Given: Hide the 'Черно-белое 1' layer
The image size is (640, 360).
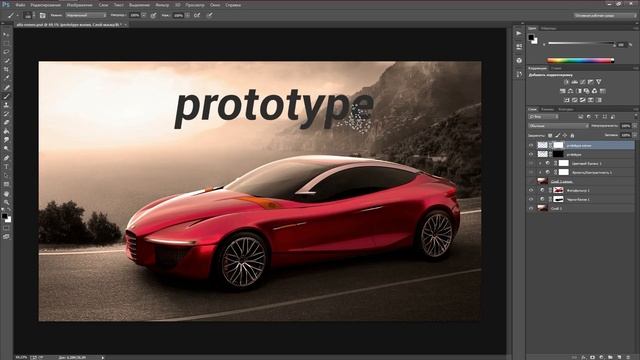Looking at the screenshot, I should pyautogui.click(x=531, y=199).
